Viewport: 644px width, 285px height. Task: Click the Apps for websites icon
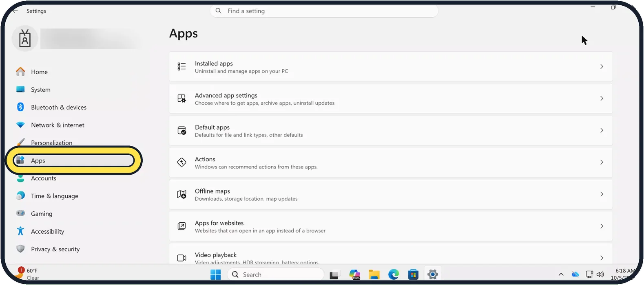click(181, 226)
